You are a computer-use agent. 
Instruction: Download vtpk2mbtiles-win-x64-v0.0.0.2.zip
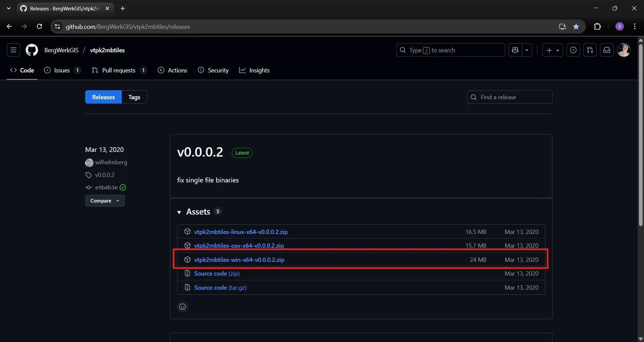(239, 260)
